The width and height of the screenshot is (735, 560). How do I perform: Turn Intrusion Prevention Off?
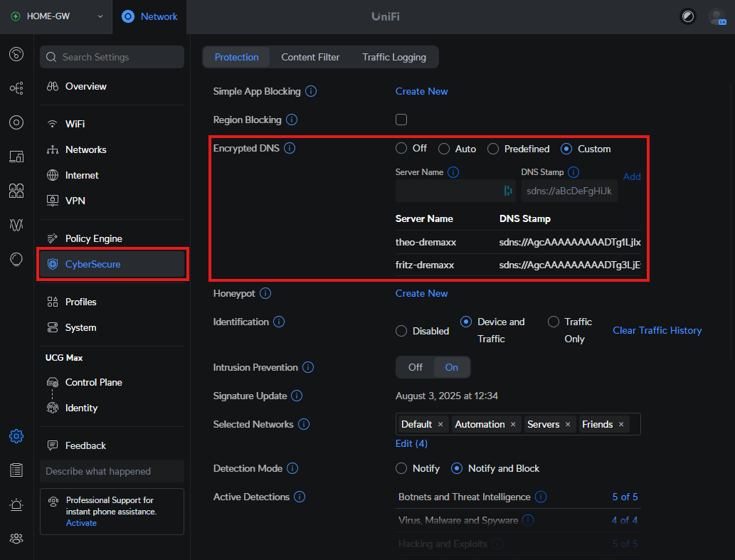[416, 367]
